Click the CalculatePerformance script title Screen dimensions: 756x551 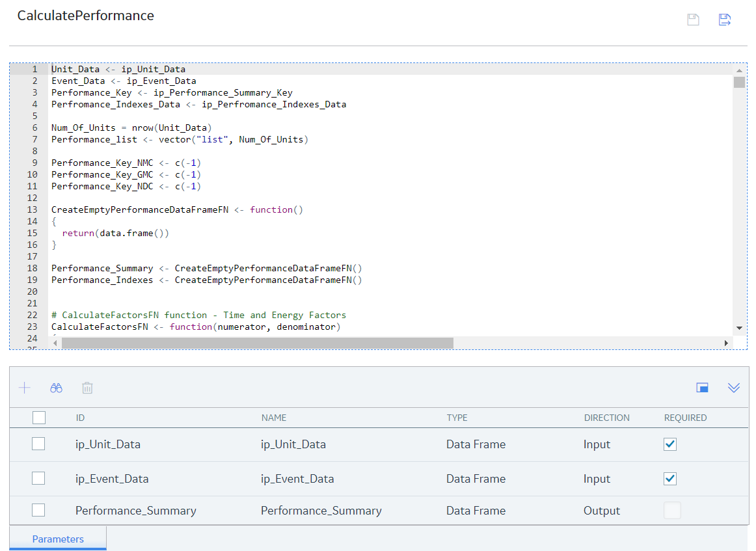86,16
